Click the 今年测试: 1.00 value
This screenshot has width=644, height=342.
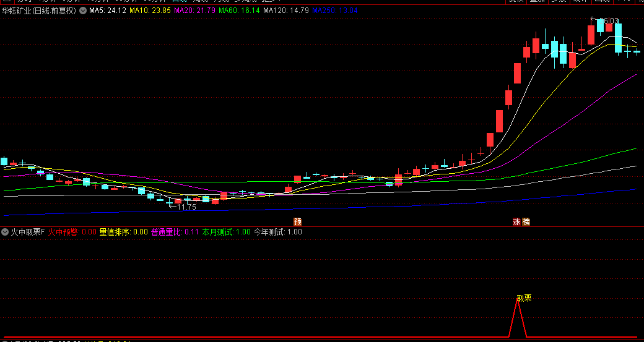pyautogui.click(x=277, y=232)
